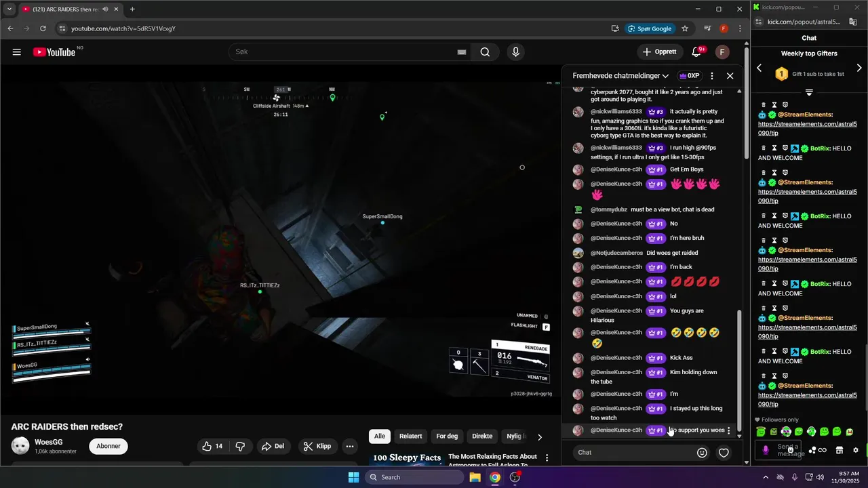The width and height of the screenshot is (868, 488).
Task: Open WoesGG channel avatar
Action: pos(21,446)
